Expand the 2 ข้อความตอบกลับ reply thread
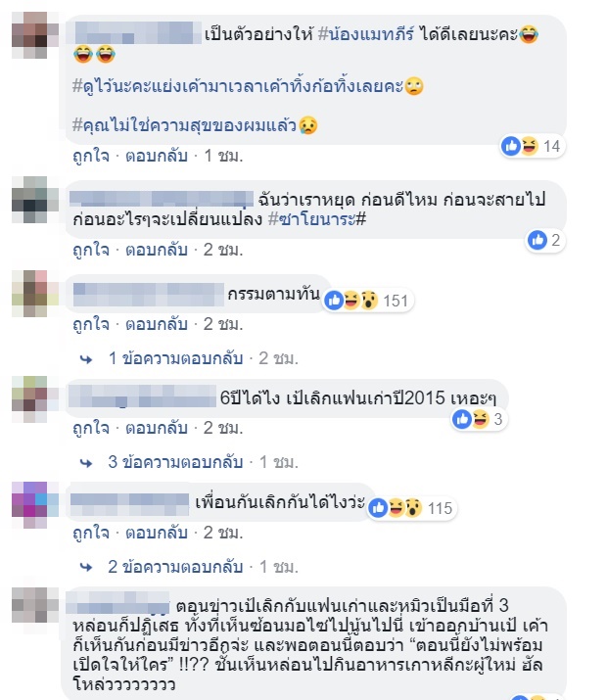The image size is (607, 700). [175, 567]
